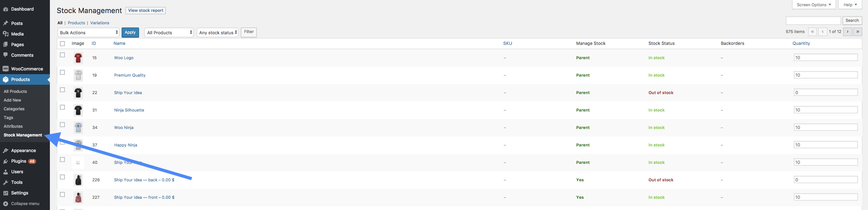Sort table by SKU column header
Viewport: 868px width, 210px height.
(x=508, y=43)
